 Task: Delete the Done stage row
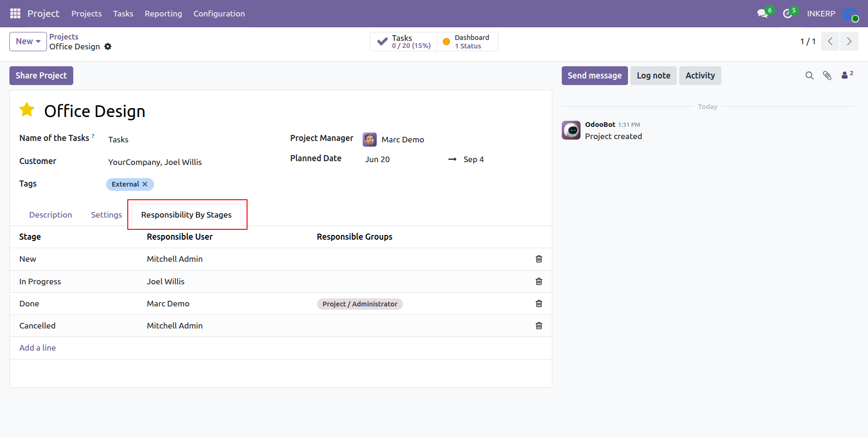(x=539, y=304)
